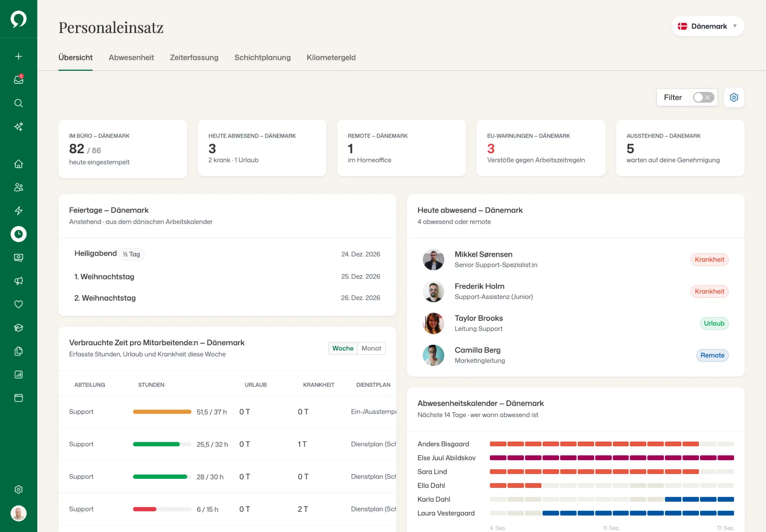Open the inbox icon with notification badge
The image size is (766, 532).
tap(19, 80)
